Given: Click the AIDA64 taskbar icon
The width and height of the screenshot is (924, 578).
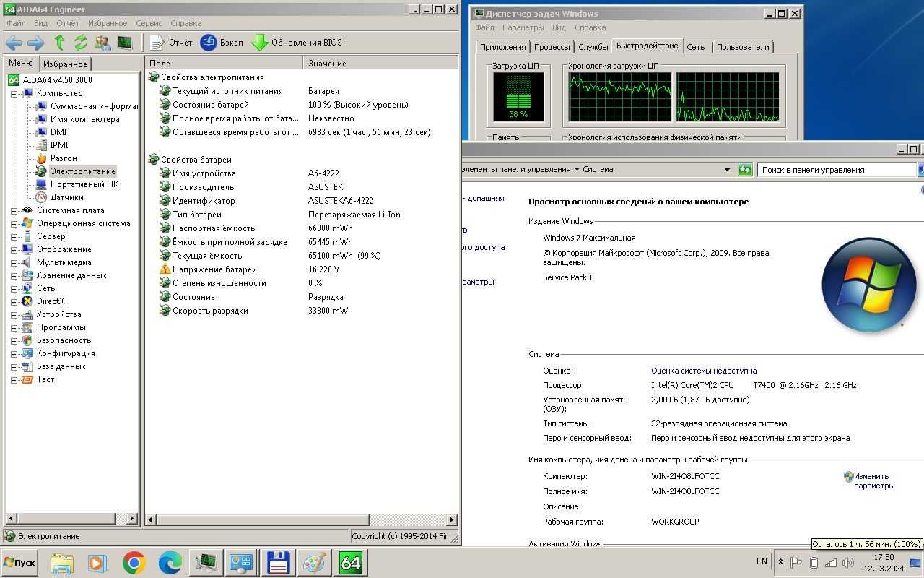Looking at the screenshot, I should click(351, 563).
